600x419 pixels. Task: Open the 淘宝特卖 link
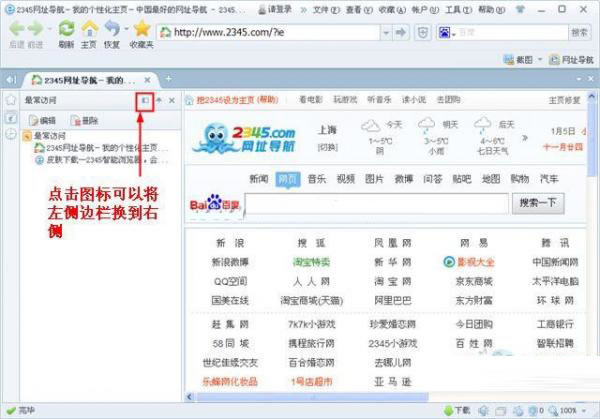click(x=311, y=262)
